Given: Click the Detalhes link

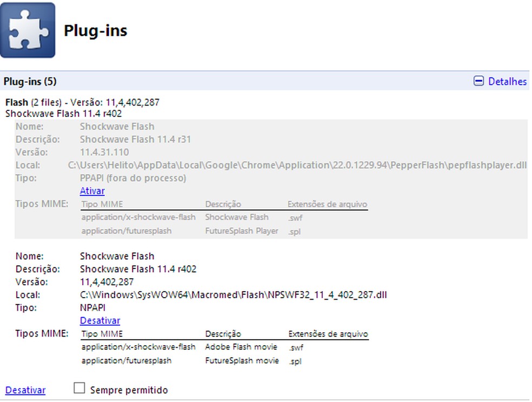Looking at the screenshot, I should click(x=507, y=81).
